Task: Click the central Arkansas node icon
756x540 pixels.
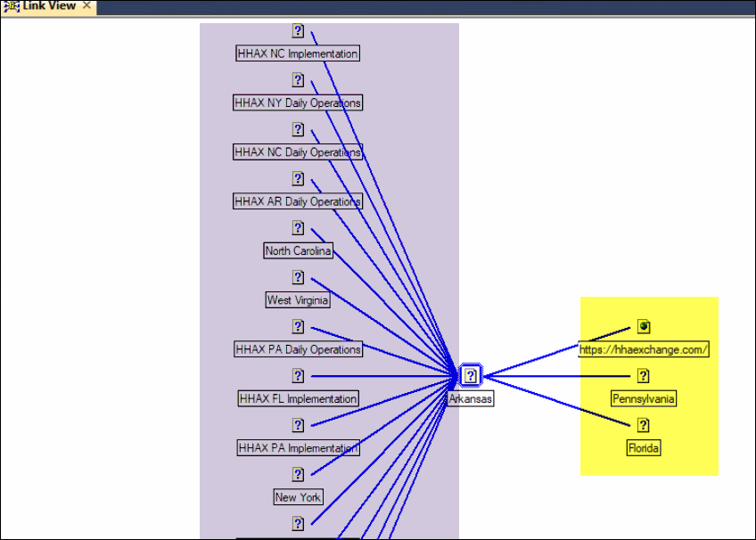Action: (x=471, y=375)
